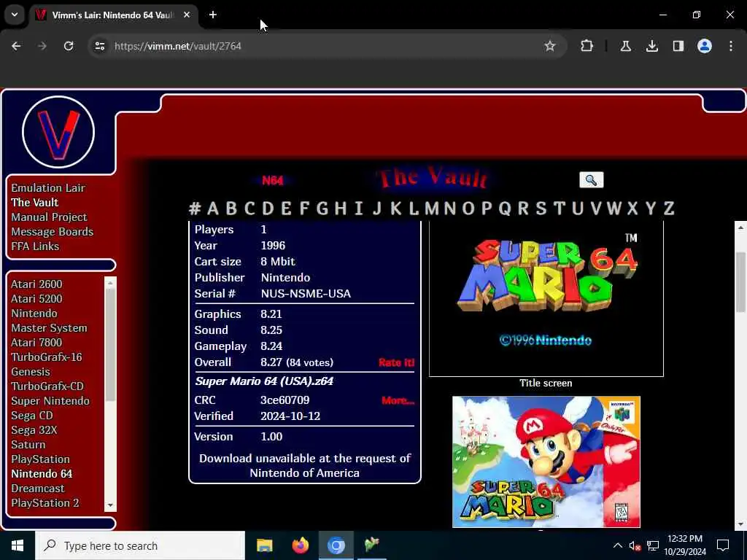Image resolution: width=747 pixels, height=560 pixels.
Task: Toggle the browser side panel icon
Action: click(x=678, y=46)
